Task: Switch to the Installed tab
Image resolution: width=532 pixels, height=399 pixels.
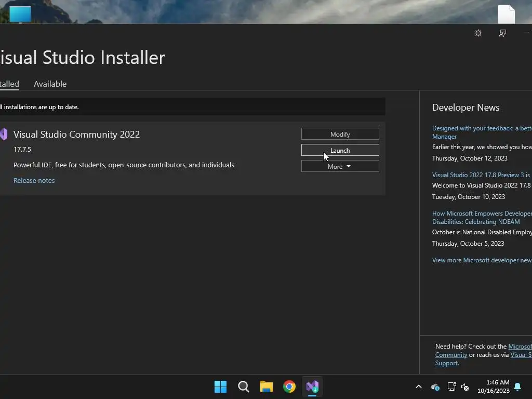Action: pos(9,84)
